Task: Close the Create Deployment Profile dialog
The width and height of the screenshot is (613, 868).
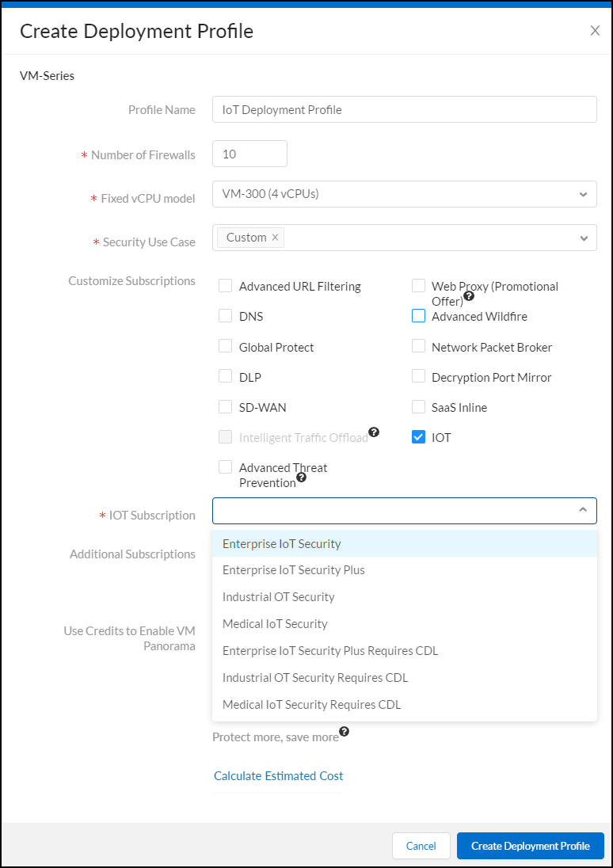Action: pos(595,31)
